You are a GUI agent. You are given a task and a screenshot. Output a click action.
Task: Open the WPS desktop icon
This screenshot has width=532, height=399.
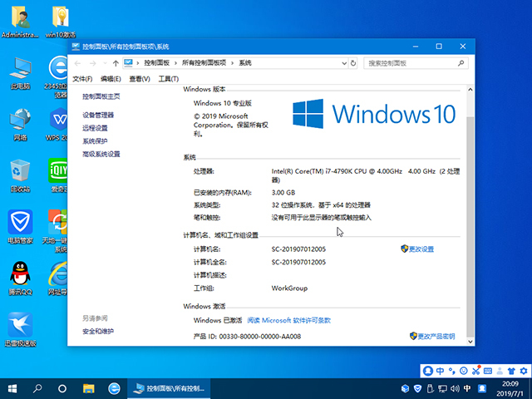coord(57,121)
